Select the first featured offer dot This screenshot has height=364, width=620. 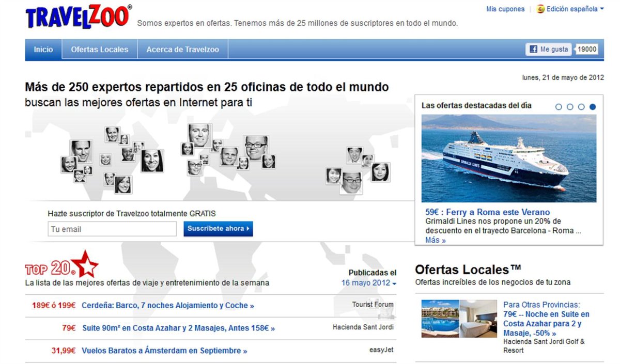click(x=559, y=107)
